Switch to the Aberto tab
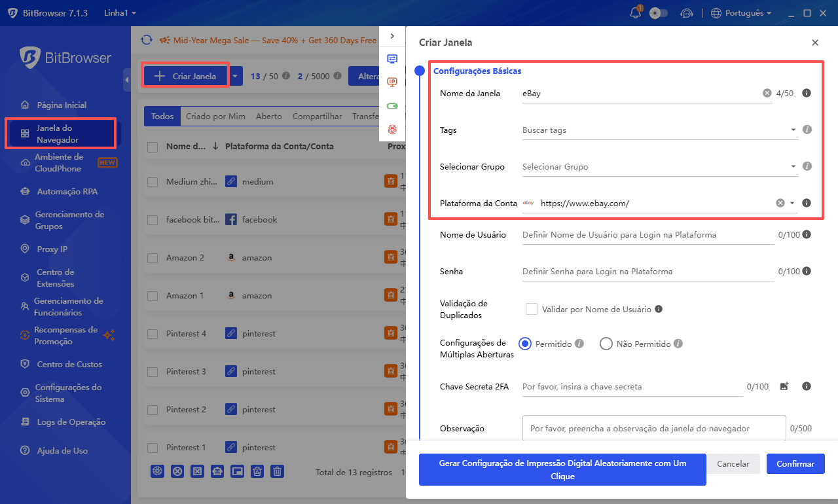The image size is (838, 504). (x=269, y=117)
